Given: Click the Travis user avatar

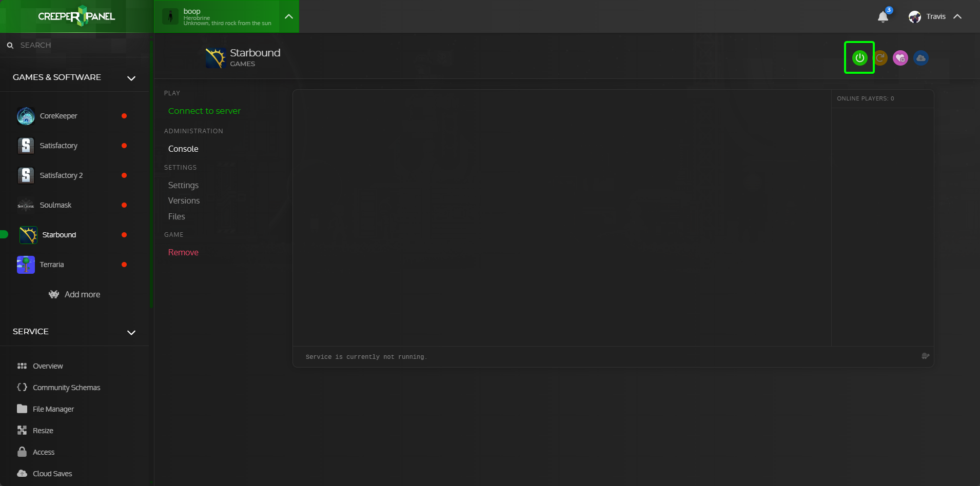Looking at the screenshot, I should (x=915, y=17).
